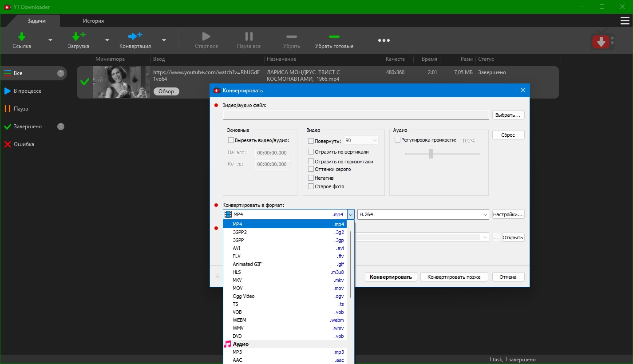Enable the Вырезать видео/аудио checkbox
The height and width of the screenshot is (364, 633).
click(x=231, y=140)
